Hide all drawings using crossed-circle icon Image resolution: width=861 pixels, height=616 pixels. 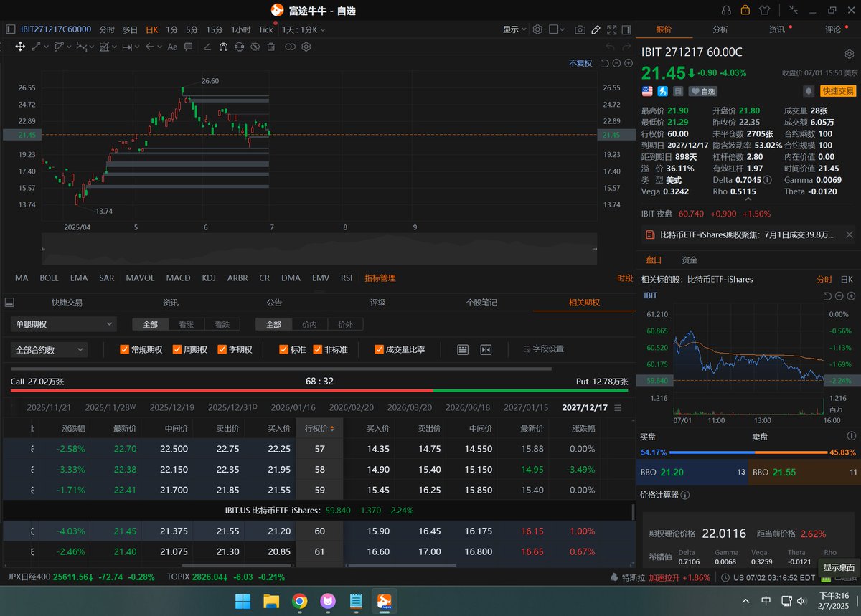point(255,47)
